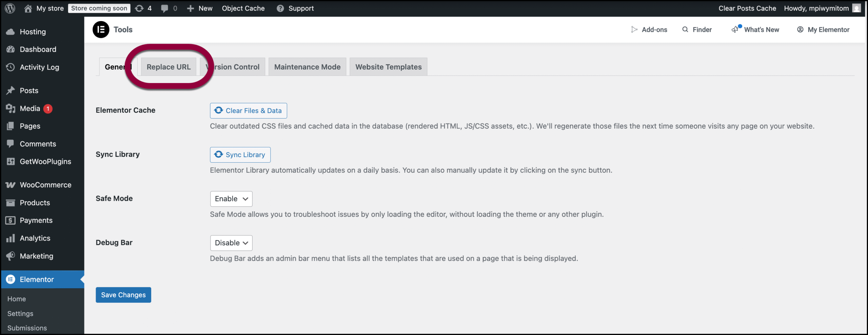Click the Add-ons arrow icon

tap(634, 29)
